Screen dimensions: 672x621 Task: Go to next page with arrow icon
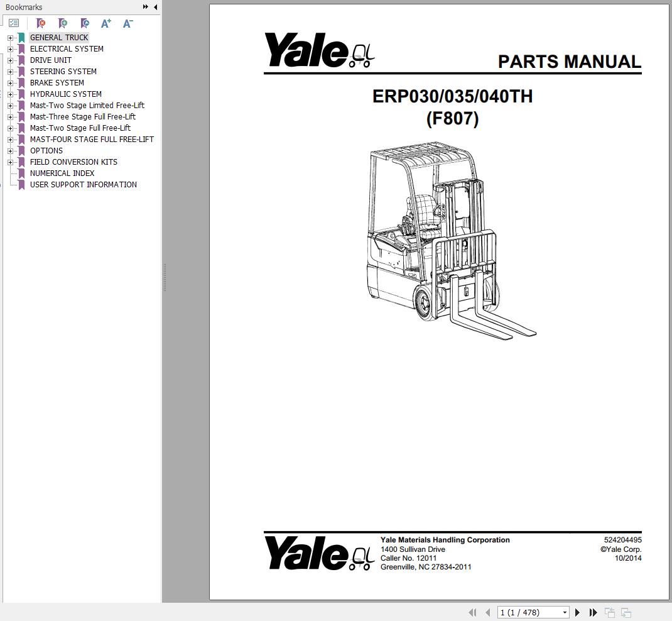coord(577,612)
